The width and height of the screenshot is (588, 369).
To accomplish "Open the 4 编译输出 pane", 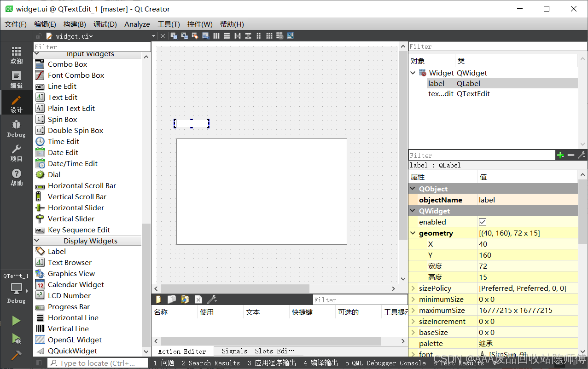I will tap(321, 363).
